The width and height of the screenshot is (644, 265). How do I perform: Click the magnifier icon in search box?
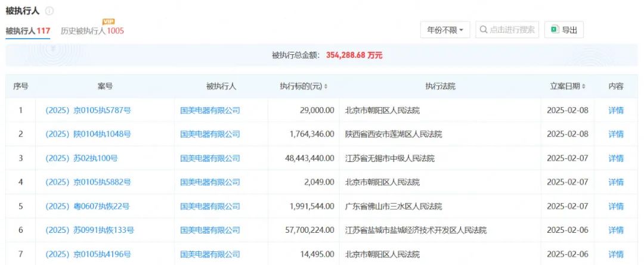[x=484, y=30]
